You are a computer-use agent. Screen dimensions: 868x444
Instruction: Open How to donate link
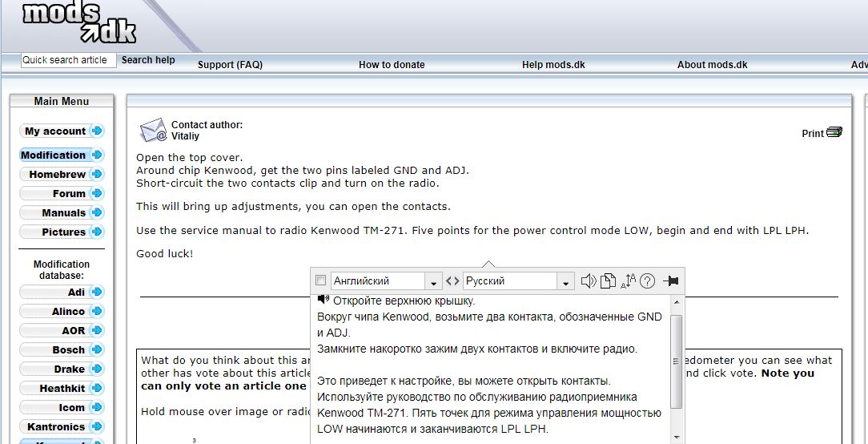(392, 64)
